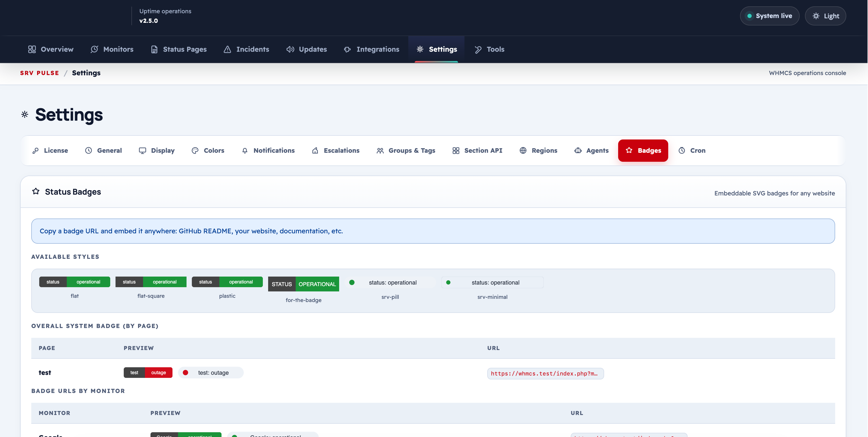Click the plastic style badge sample
The width and height of the screenshot is (868, 437).
pyautogui.click(x=227, y=282)
